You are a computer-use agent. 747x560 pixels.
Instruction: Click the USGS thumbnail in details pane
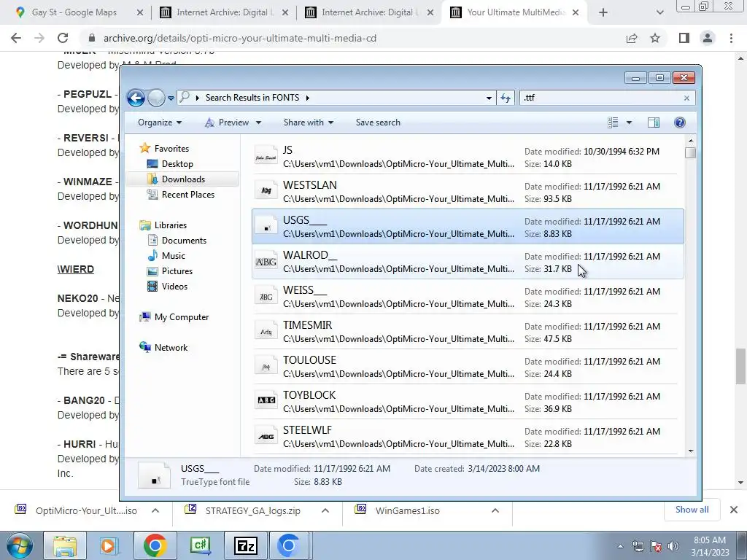[x=154, y=475]
